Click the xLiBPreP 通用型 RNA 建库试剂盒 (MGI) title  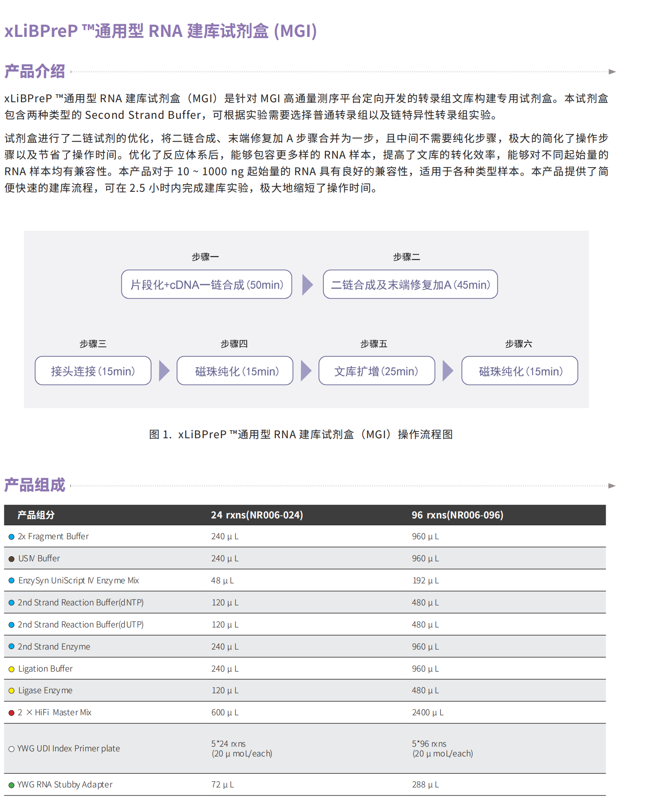click(x=161, y=31)
